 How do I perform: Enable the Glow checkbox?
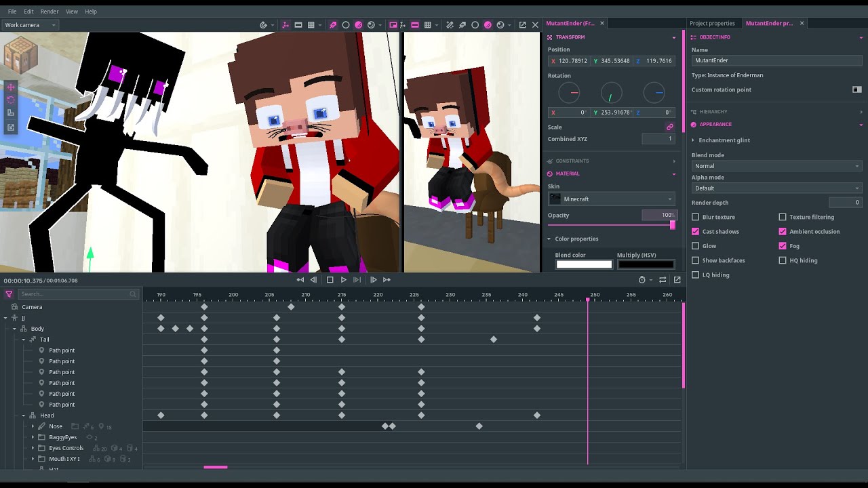point(695,246)
